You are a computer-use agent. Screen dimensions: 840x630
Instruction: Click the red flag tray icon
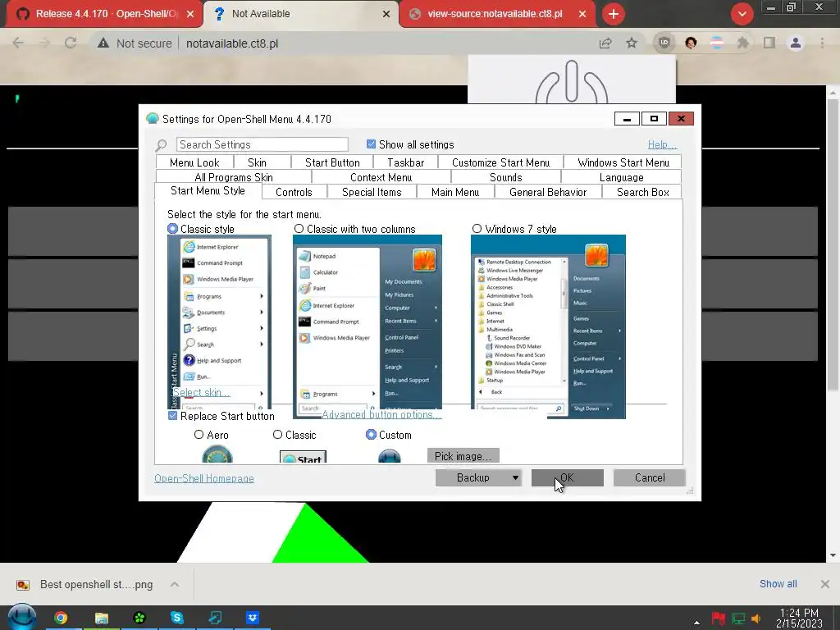718,619
